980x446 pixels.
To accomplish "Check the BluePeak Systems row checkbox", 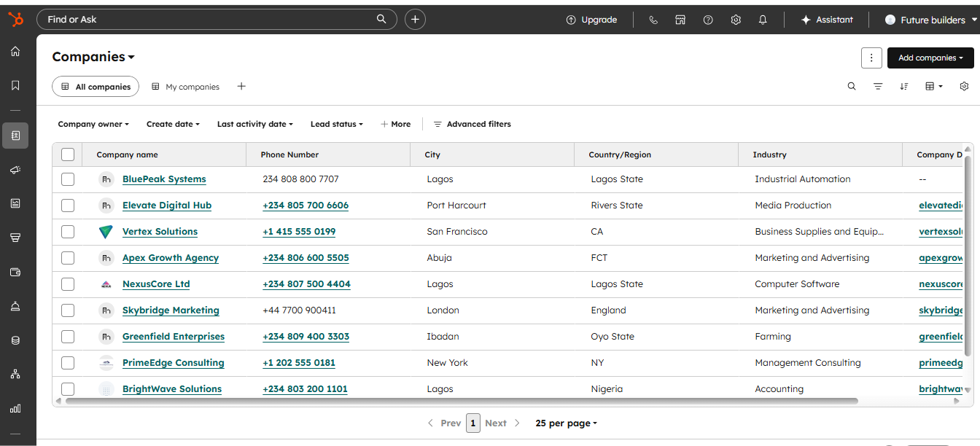I will (x=68, y=179).
